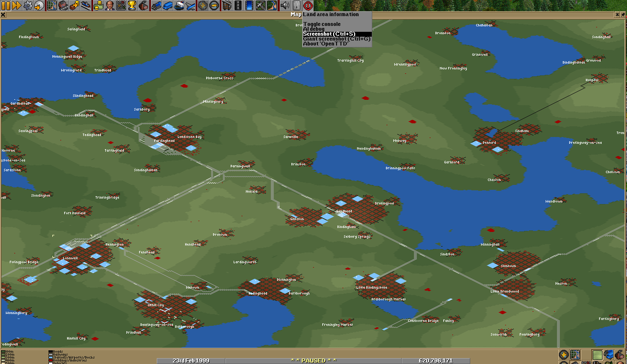Click the Conbourne Bridge town label
Screen dimensions: 627x364
pos(423,320)
